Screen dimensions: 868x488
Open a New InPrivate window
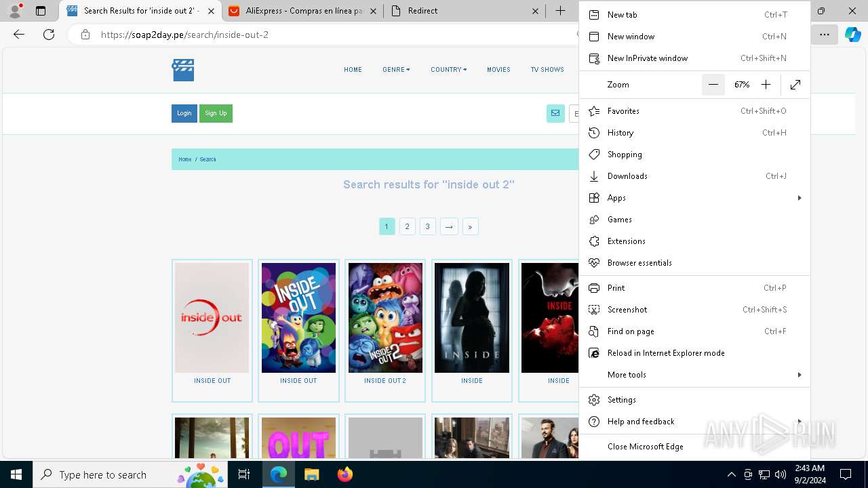(x=695, y=58)
